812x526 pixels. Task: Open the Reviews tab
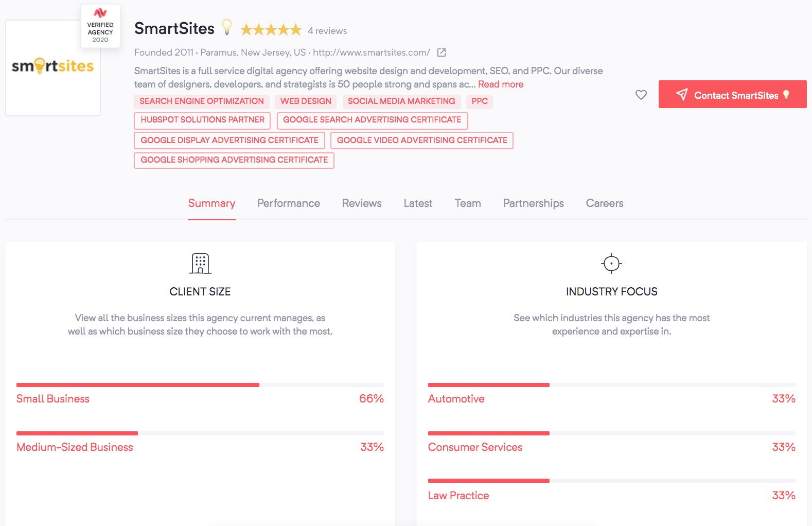coord(362,203)
